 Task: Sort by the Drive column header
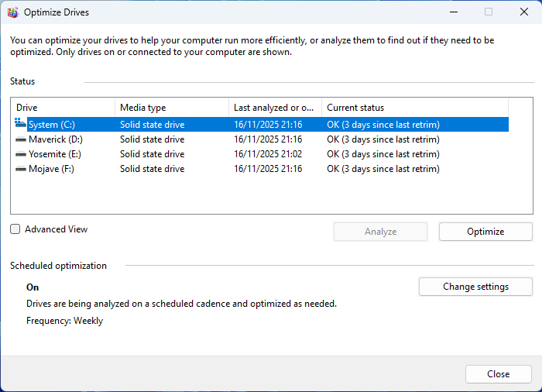(x=63, y=108)
